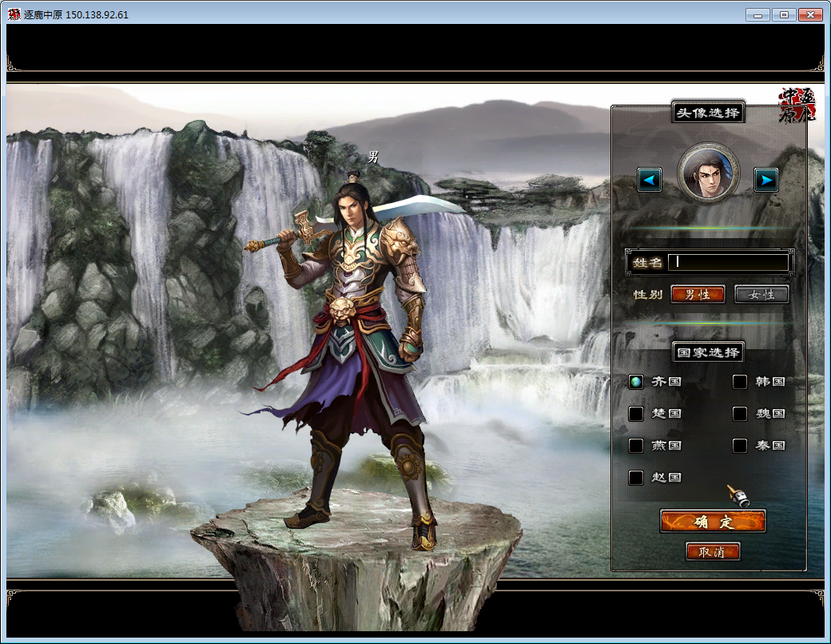Click the game icon in title bar

pyautogui.click(x=14, y=14)
